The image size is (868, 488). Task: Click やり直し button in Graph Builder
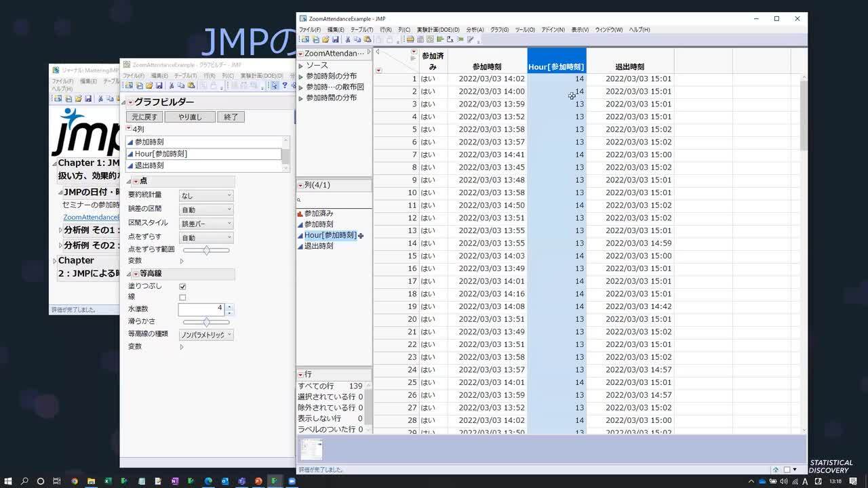(x=190, y=117)
